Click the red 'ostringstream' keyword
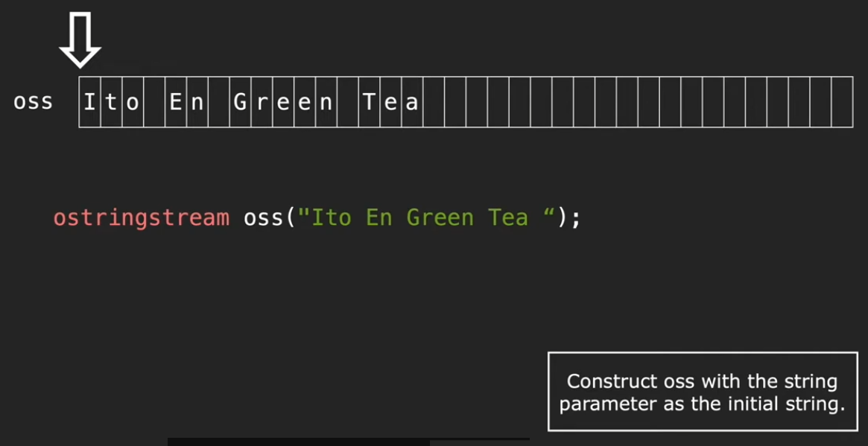 141,218
